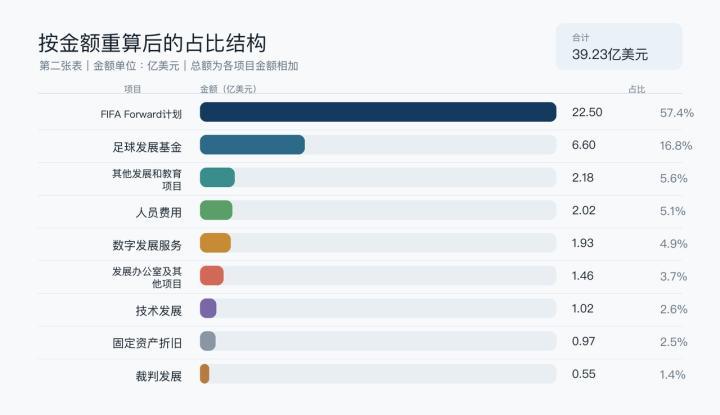The image size is (720, 415).
Task: Click the 6.60 amount value
Action: tap(584, 145)
